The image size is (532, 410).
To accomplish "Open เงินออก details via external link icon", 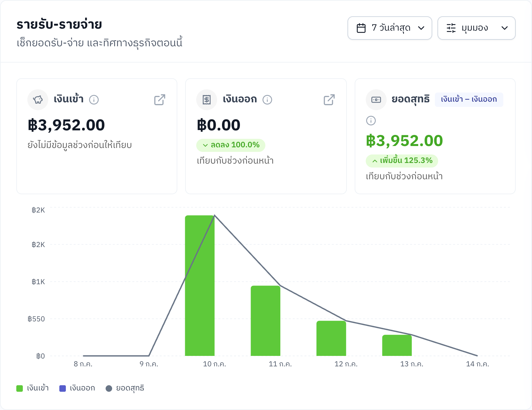I will (329, 100).
